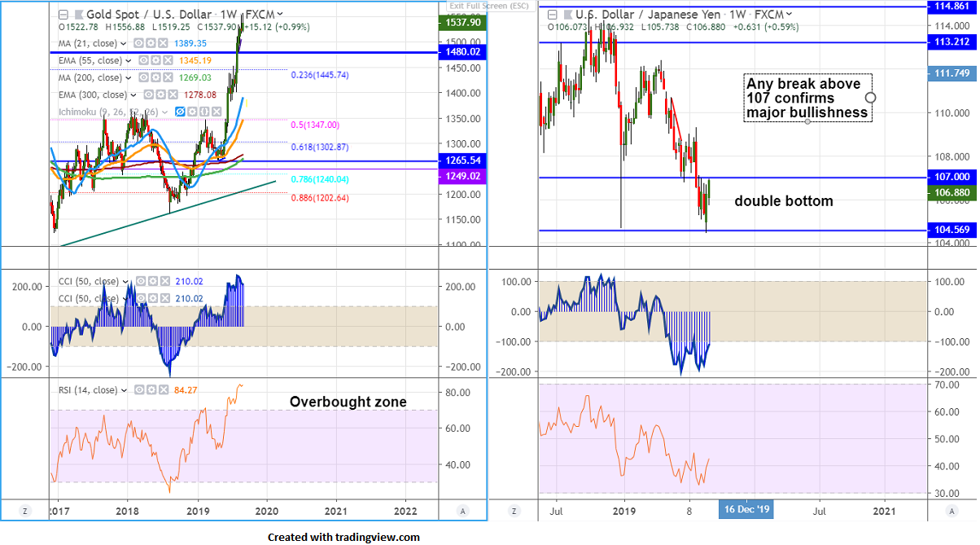
Task: Click the Z timezone button under the USD/JPY chart
Action: click(514, 511)
